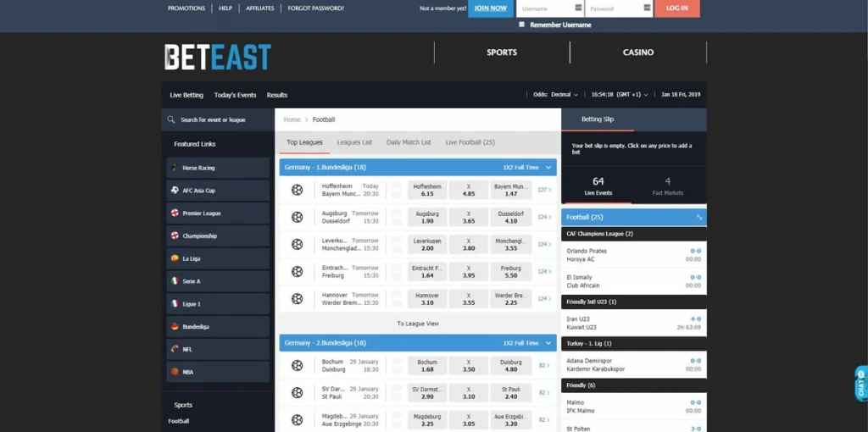
Task: Click soccer ball icon for Hoffenheim match
Action: click(298, 191)
